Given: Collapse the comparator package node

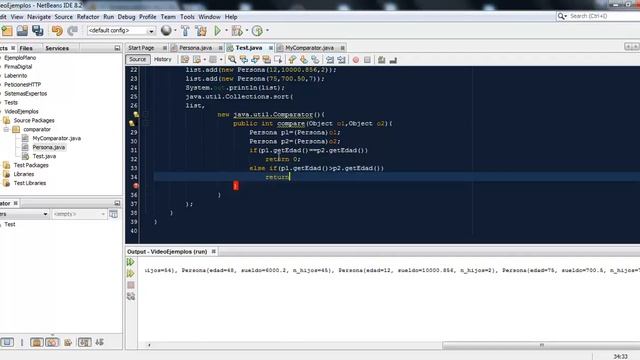Looking at the screenshot, I should click(6, 129).
